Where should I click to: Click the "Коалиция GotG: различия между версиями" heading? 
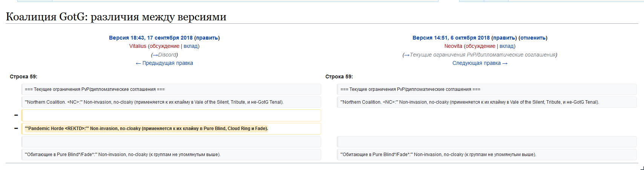click(x=116, y=17)
